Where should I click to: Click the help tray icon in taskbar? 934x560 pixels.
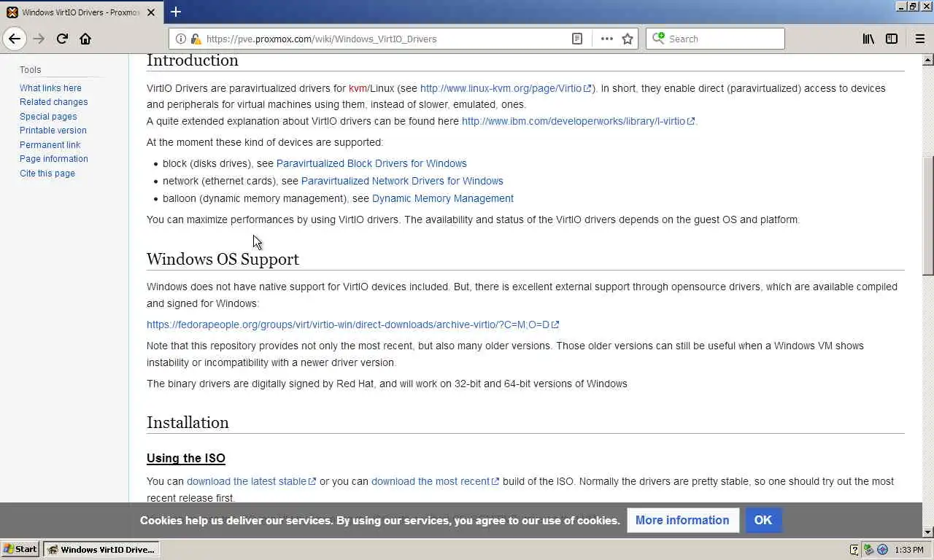tap(854, 550)
